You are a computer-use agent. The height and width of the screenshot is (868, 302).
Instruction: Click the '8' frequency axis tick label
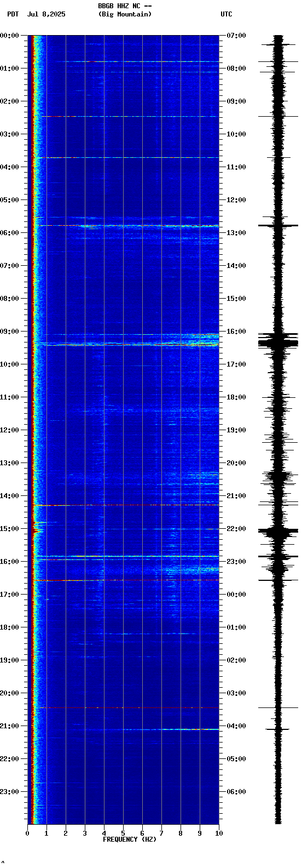click(x=181, y=833)
